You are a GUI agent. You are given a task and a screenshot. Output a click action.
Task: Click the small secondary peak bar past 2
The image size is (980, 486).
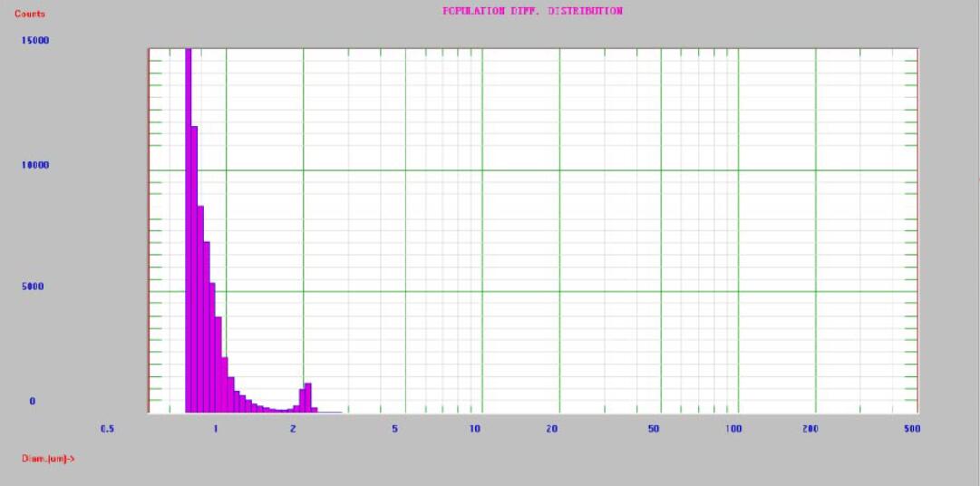[308, 399]
